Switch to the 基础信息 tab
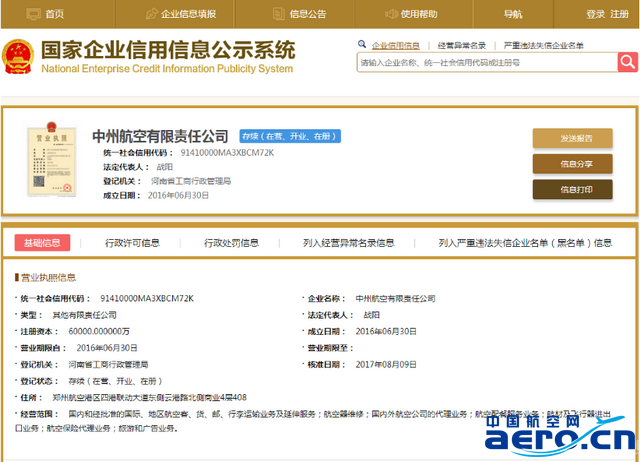This screenshot has height=462, width=640. (x=42, y=243)
